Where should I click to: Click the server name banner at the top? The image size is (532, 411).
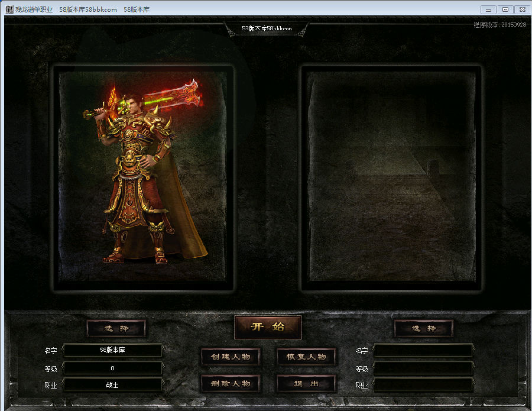click(267, 28)
